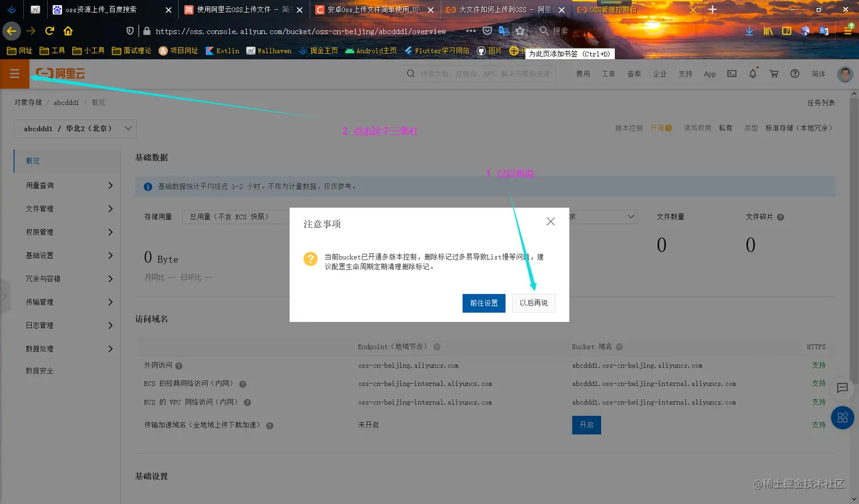Expand the 权限管理 sidebar section
The height and width of the screenshot is (504, 859).
[x=64, y=231]
